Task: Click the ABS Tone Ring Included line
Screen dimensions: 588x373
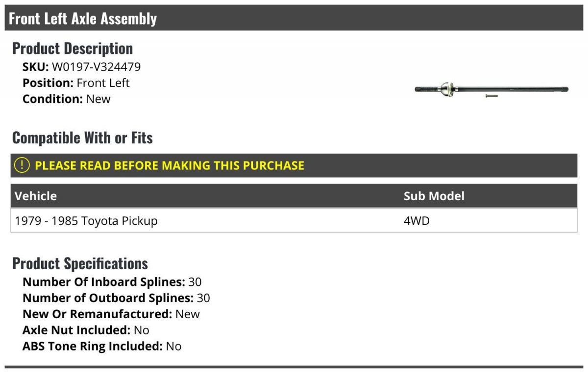Action: 102,346
